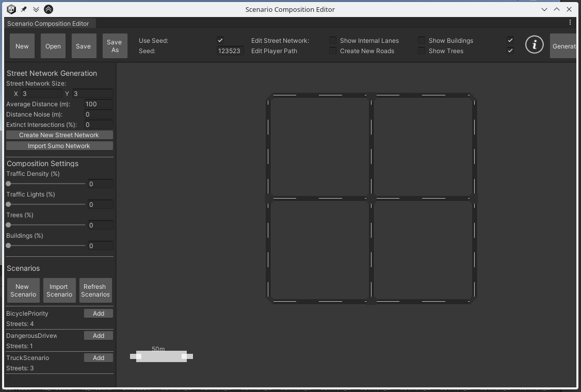Click the Street Network Size Y field
The height and width of the screenshot is (392, 581).
coord(93,93)
